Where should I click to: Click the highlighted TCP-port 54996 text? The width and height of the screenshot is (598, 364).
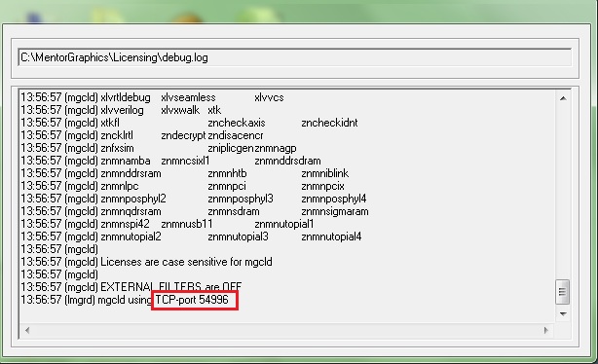click(192, 300)
